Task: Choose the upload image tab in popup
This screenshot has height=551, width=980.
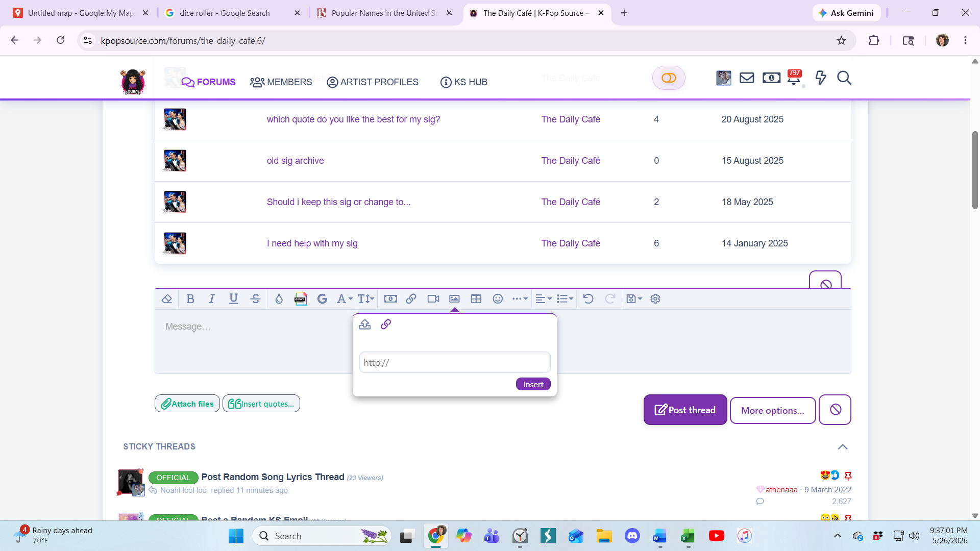Action: 364,324
